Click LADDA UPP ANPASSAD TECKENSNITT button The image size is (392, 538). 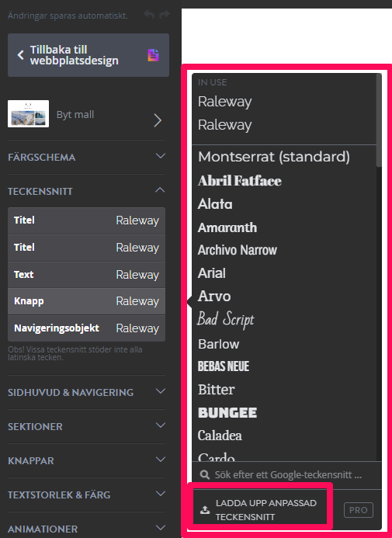259,509
